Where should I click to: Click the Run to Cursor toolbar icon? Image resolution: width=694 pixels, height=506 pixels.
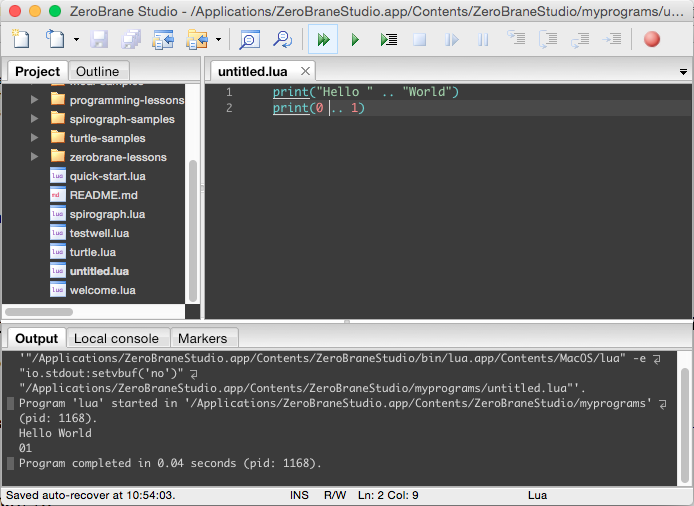[389, 39]
